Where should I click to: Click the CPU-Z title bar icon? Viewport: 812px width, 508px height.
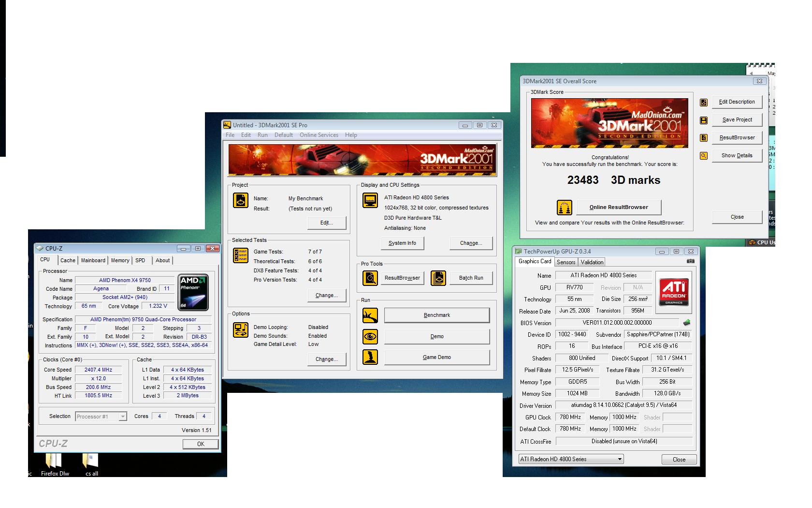[40, 248]
